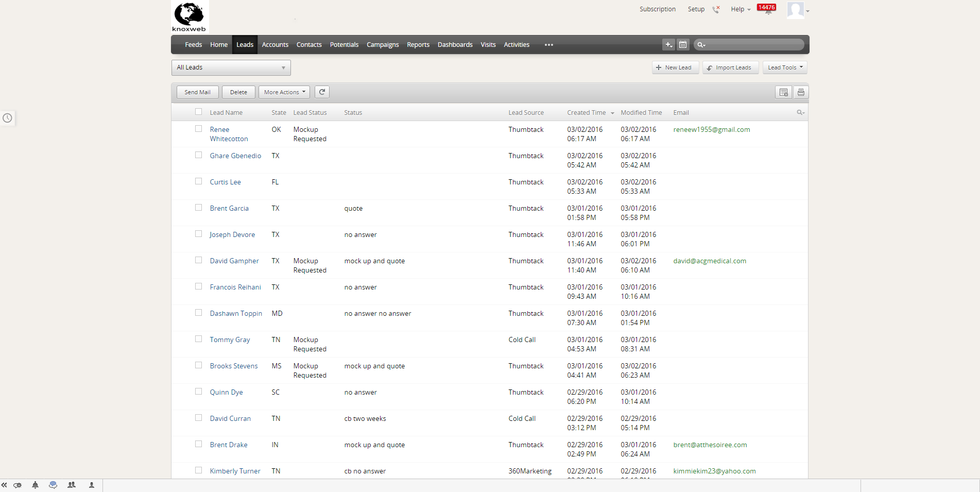Screen dimensions: 980x492
Task: Open the calendar icon in navigation bar
Action: tap(683, 45)
